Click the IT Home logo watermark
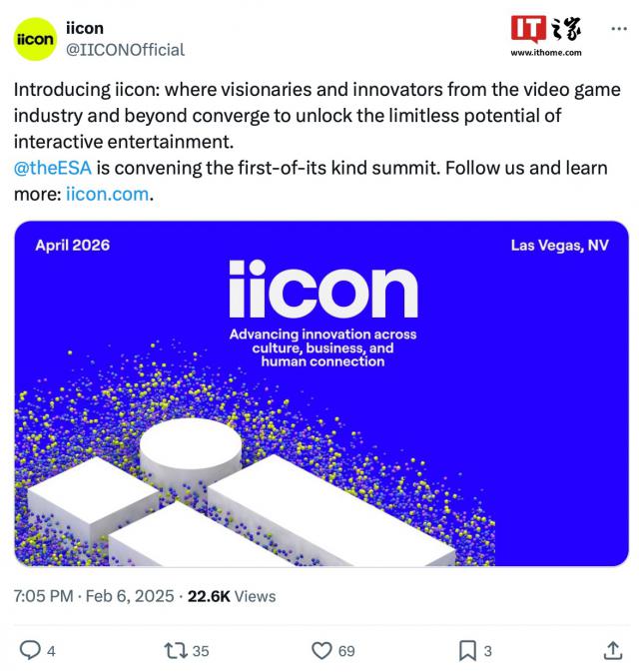Viewport: 639px width, 672px height. (x=544, y=29)
